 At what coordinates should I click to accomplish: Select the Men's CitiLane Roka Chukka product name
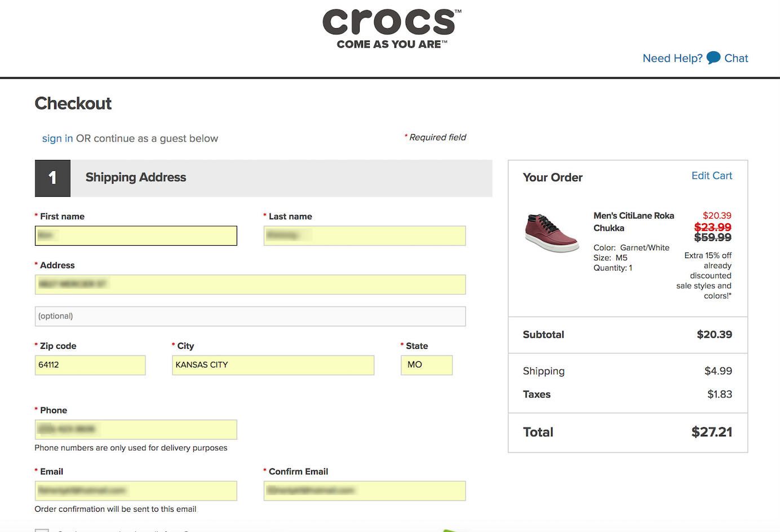(x=633, y=221)
